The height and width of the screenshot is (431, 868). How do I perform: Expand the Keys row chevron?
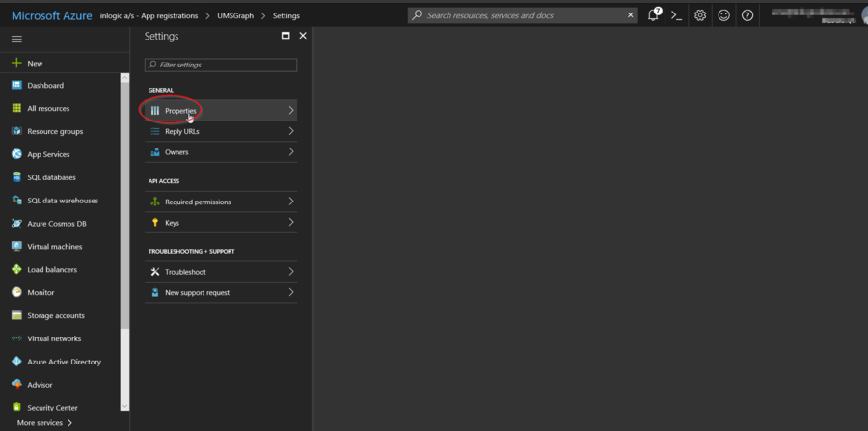point(290,223)
